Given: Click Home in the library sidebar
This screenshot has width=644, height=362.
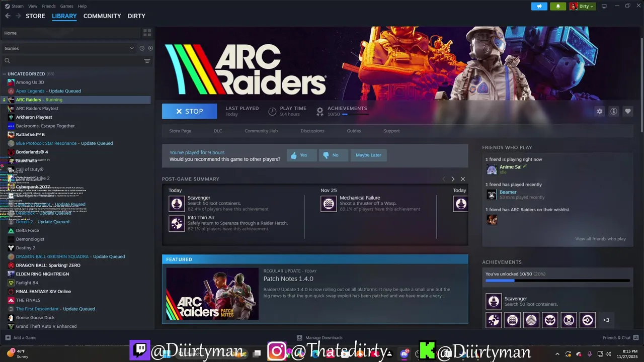Looking at the screenshot, I should point(11,33).
